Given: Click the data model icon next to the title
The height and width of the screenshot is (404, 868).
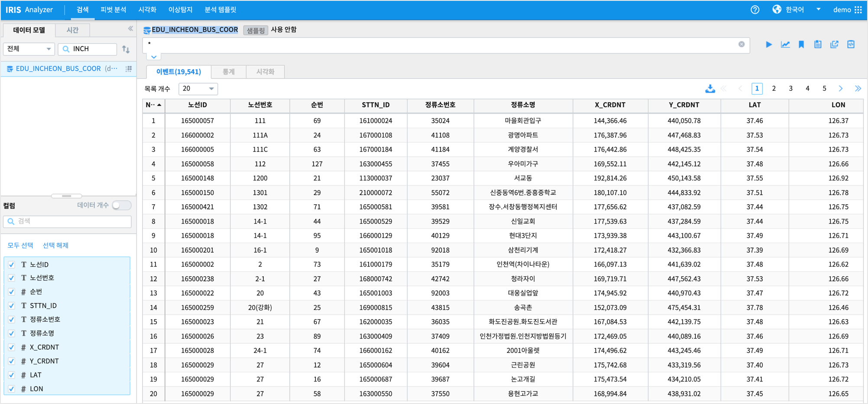Looking at the screenshot, I should [147, 30].
